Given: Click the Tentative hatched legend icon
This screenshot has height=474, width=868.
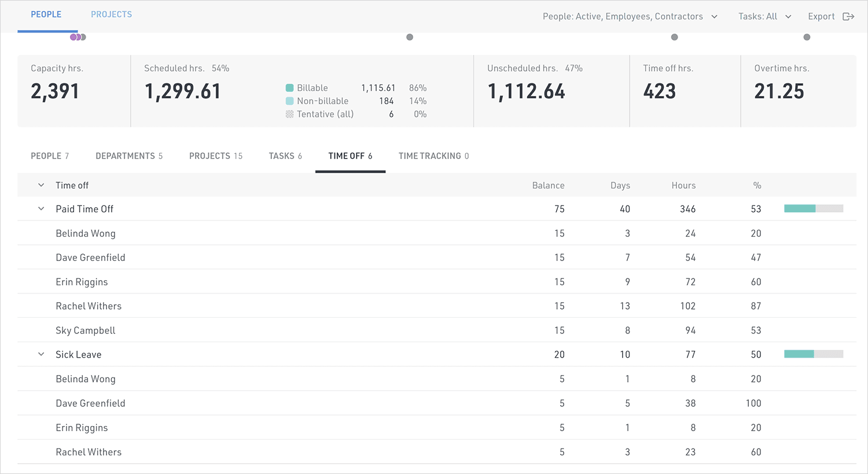Looking at the screenshot, I should point(289,114).
